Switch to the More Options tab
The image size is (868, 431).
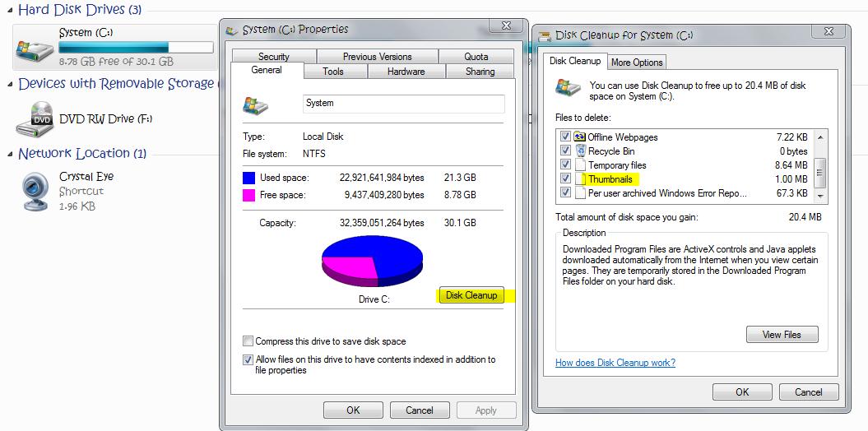pyautogui.click(x=637, y=63)
